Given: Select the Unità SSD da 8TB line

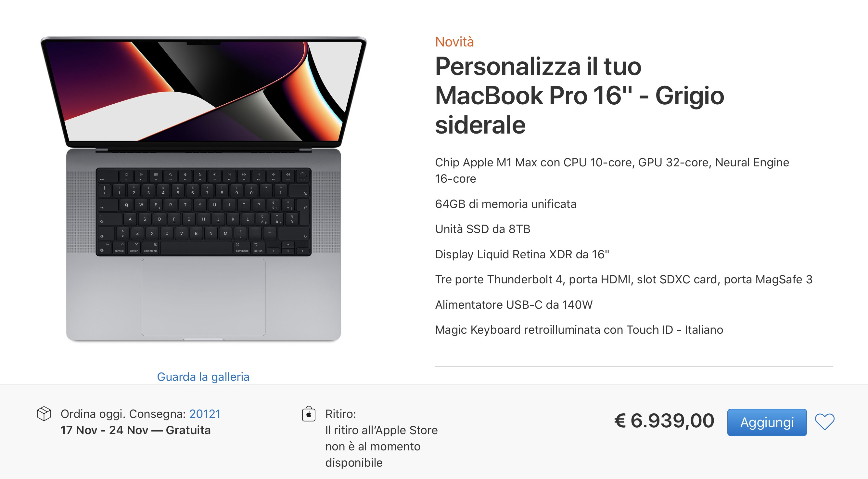Looking at the screenshot, I should pos(482,229).
